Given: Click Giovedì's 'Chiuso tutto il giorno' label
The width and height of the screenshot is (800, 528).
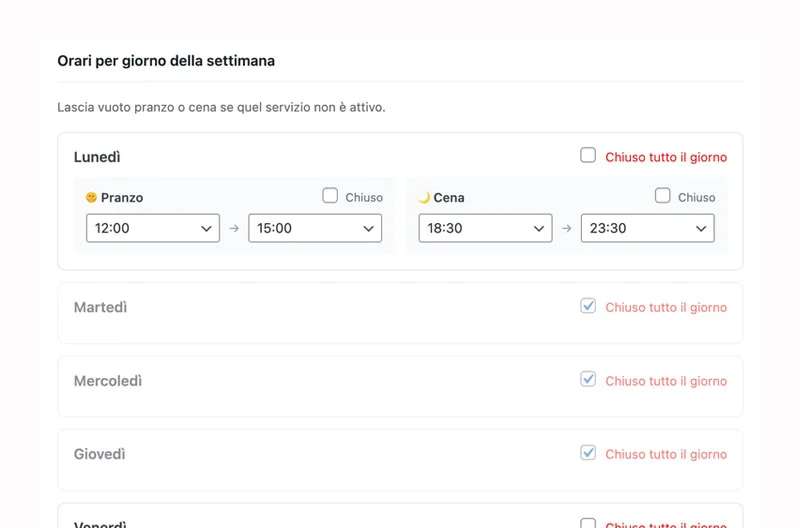Looking at the screenshot, I should click(x=666, y=455).
